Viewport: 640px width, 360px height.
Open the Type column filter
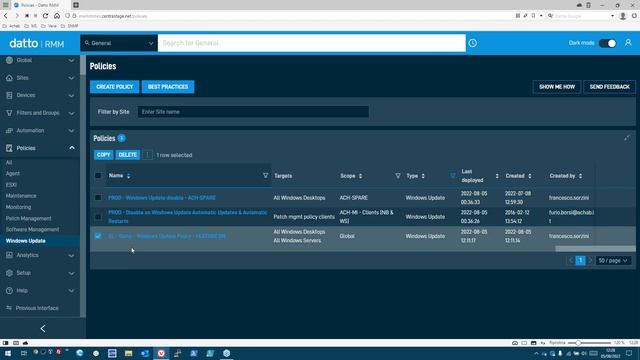453,176
